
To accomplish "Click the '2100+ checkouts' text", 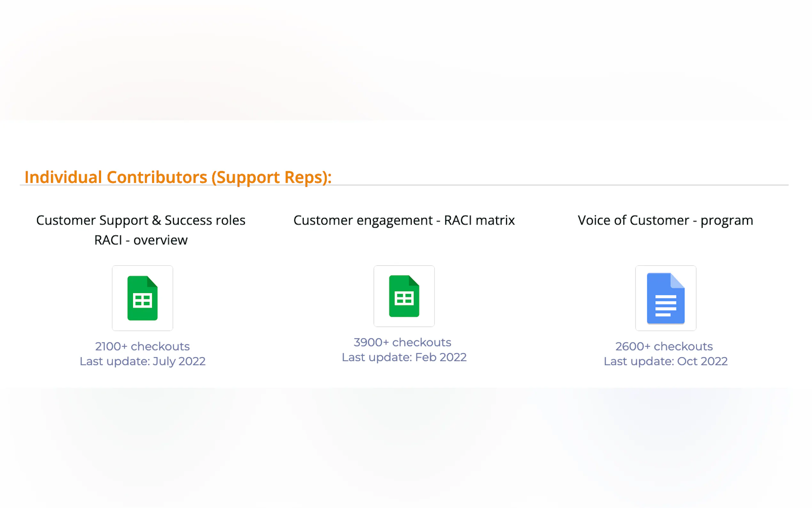I will 142,346.
